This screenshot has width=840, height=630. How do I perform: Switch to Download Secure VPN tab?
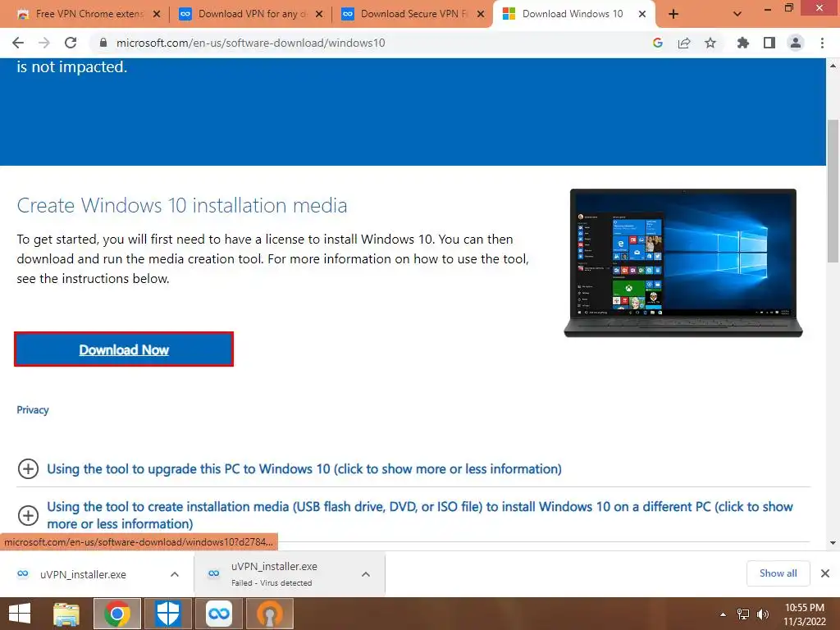click(x=413, y=14)
